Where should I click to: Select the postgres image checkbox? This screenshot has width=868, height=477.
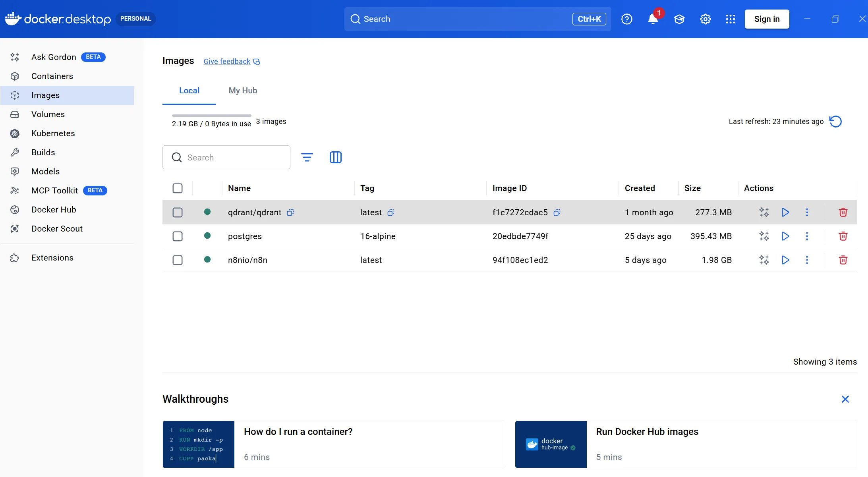pyautogui.click(x=178, y=236)
